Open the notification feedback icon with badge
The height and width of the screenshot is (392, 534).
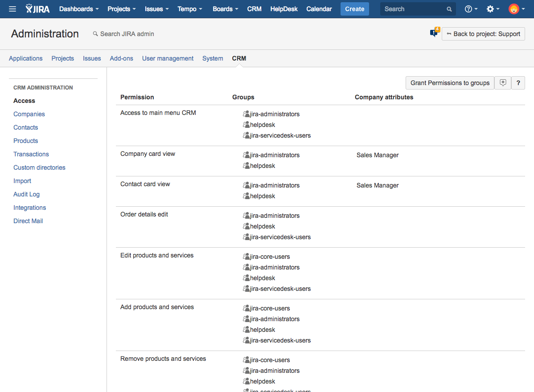(x=434, y=33)
